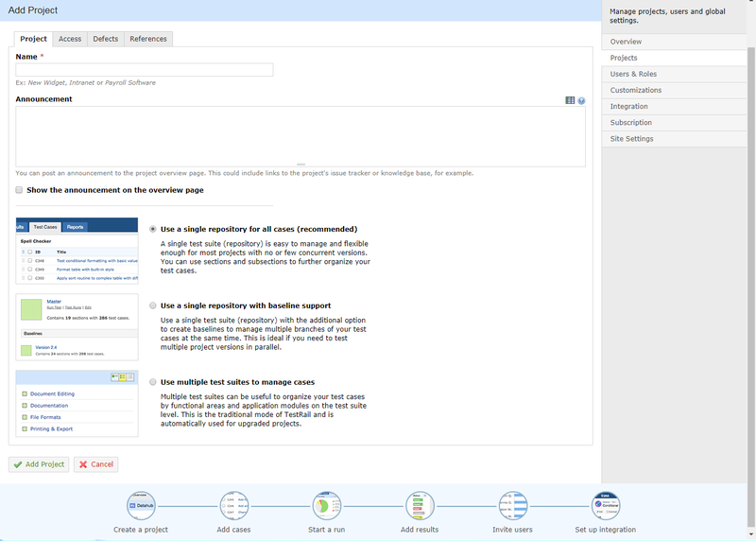
Task: Click the Add Project button
Action: tap(39, 464)
